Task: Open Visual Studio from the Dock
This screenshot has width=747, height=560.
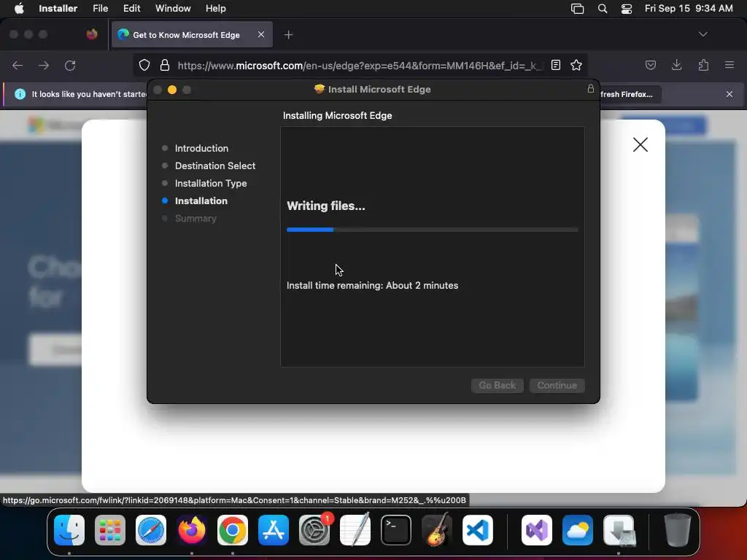Action: [x=537, y=530]
